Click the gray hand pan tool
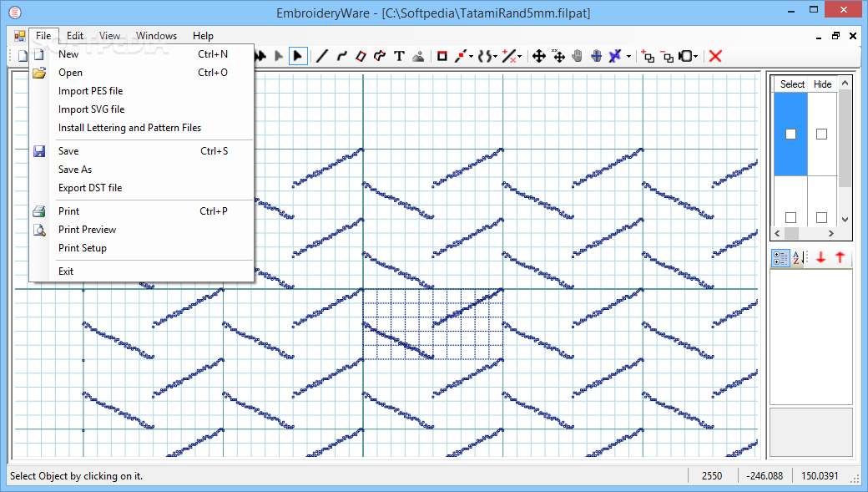 tap(578, 56)
